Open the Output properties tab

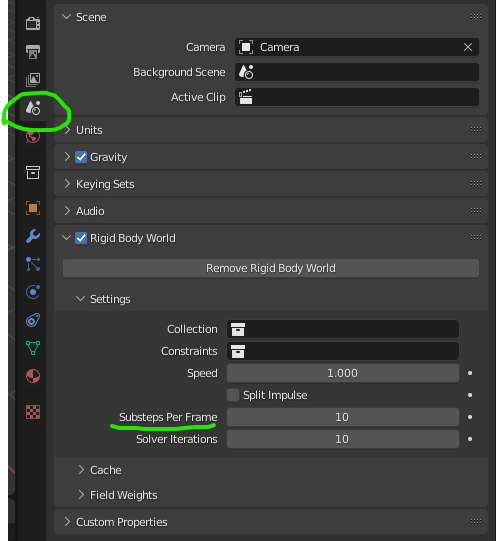click(x=33, y=52)
